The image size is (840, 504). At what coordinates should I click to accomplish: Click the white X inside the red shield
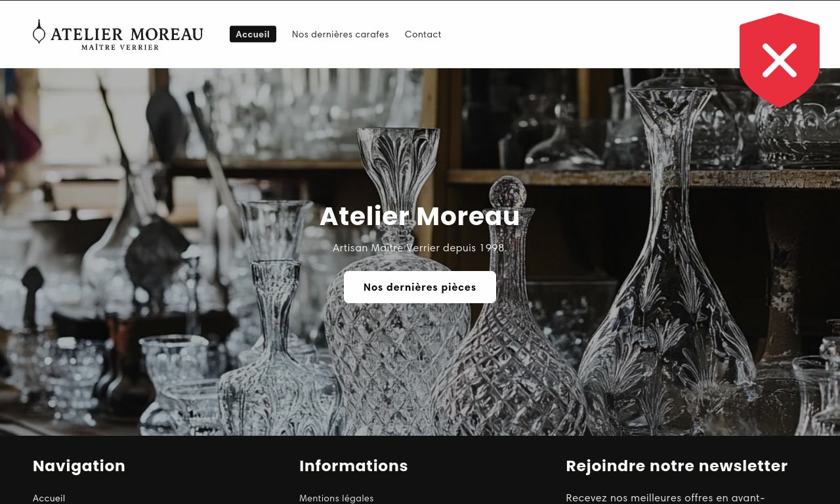tap(780, 60)
